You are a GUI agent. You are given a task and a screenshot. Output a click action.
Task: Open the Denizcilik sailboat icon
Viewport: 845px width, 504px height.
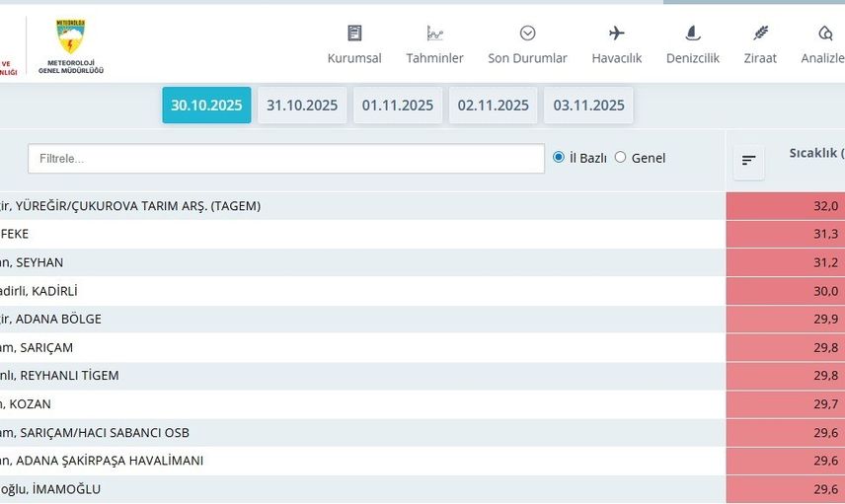pyautogui.click(x=692, y=34)
